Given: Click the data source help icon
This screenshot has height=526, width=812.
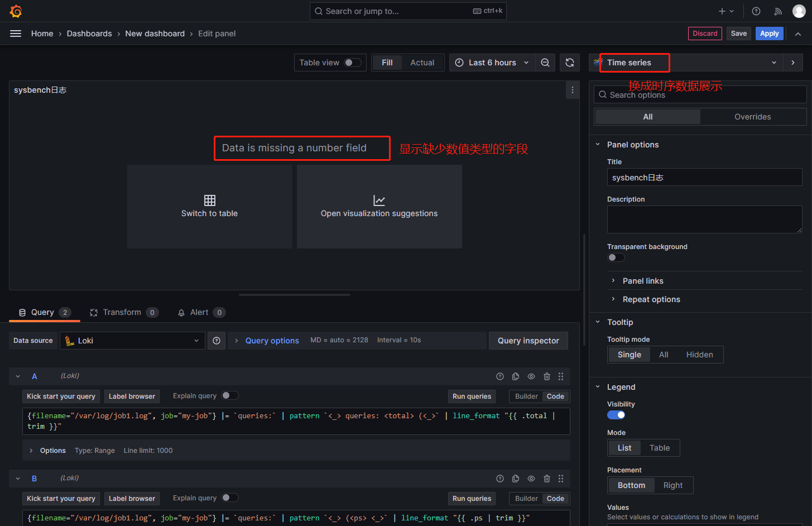Looking at the screenshot, I should coord(217,341).
